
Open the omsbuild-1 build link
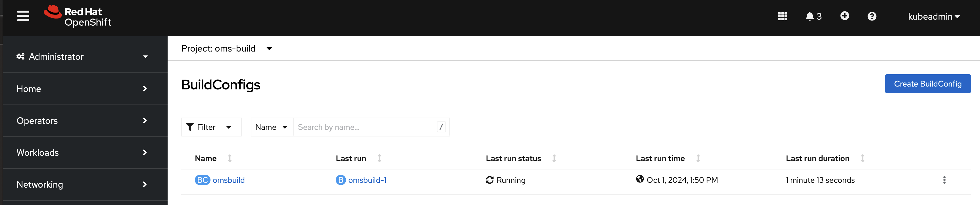click(x=367, y=180)
